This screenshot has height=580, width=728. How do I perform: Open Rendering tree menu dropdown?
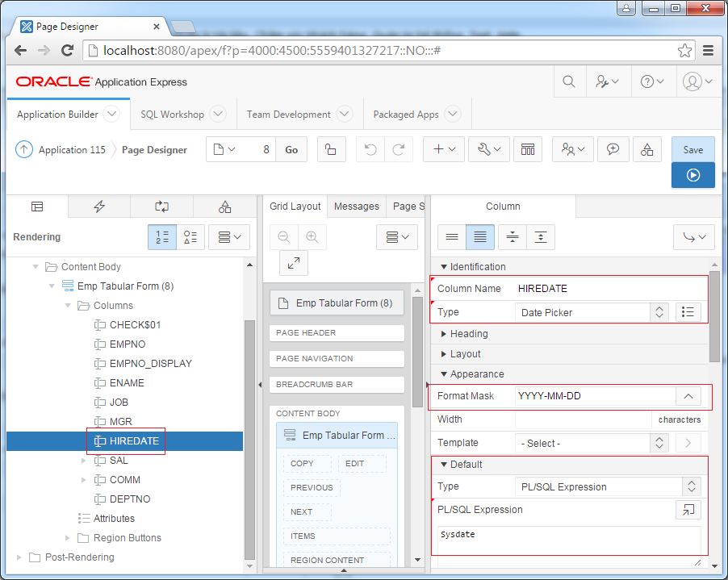[x=229, y=237]
